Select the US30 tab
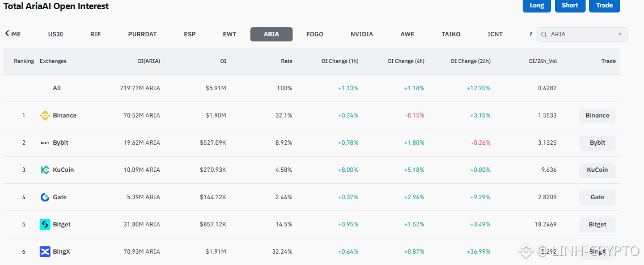This screenshot has width=644, height=265. pyautogui.click(x=56, y=34)
